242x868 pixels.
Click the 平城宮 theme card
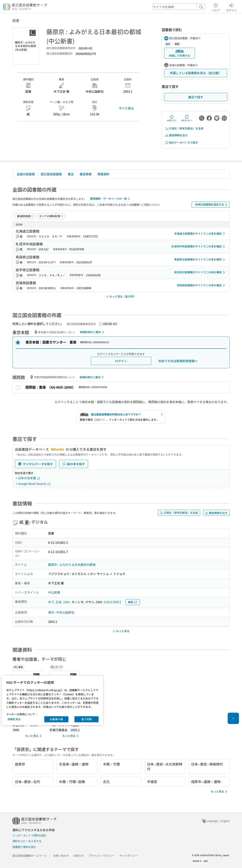coord(165,782)
